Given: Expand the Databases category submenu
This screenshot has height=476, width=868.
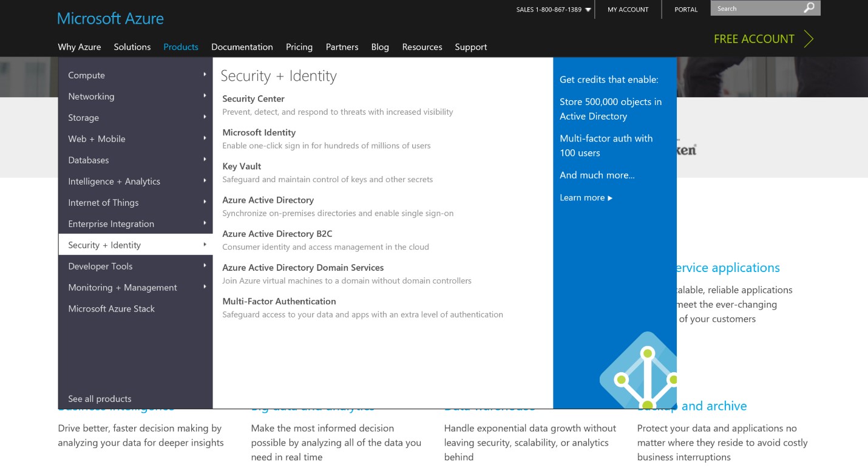Looking at the screenshot, I should 205,160.
